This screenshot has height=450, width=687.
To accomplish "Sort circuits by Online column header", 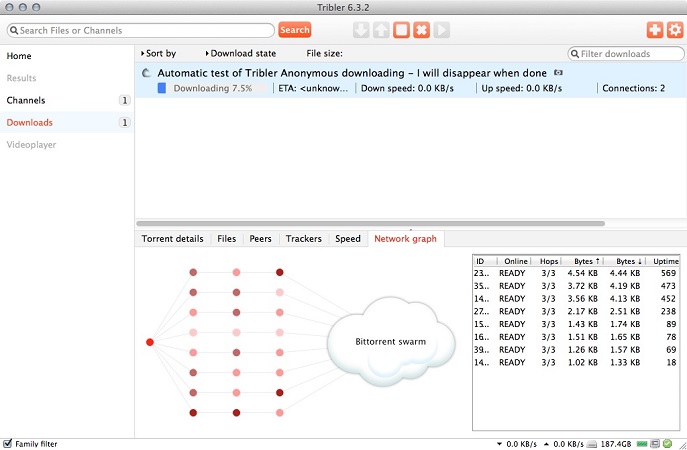I will tap(514, 261).
